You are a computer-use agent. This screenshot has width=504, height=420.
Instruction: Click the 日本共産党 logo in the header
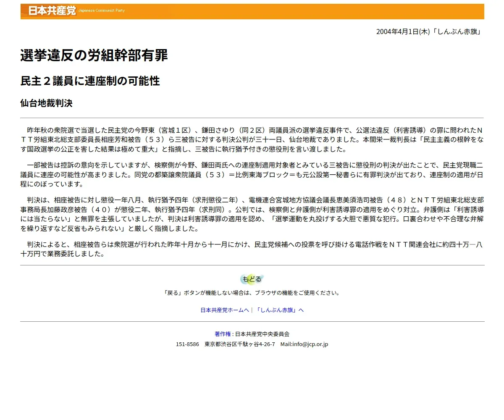[52, 11]
